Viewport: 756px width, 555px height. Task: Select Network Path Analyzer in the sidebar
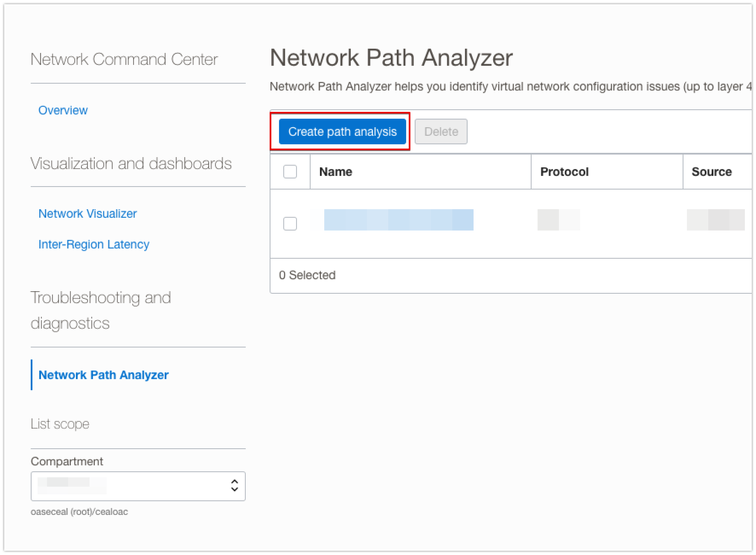[x=102, y=375]
